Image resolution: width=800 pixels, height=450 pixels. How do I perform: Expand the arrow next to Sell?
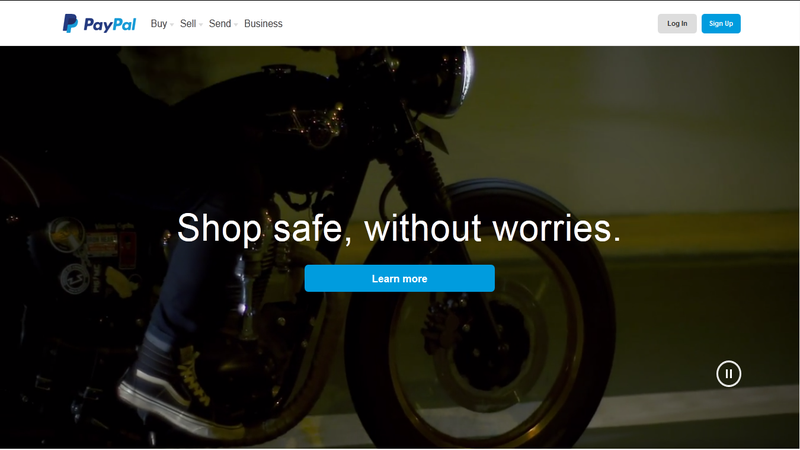201,24
